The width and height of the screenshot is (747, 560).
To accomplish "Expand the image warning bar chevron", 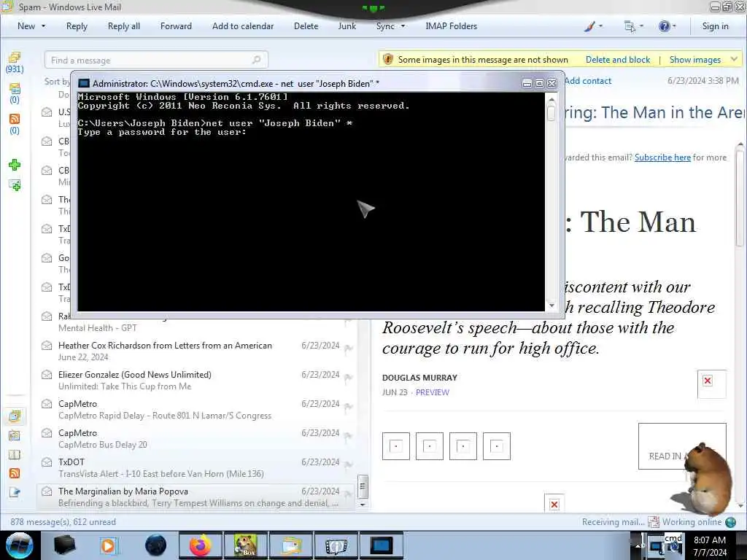I will click(734, 60).
